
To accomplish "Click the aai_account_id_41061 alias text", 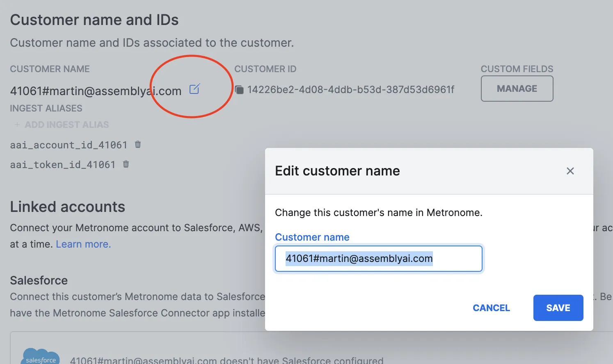I will pyautogui.click(x=69, y=145).
